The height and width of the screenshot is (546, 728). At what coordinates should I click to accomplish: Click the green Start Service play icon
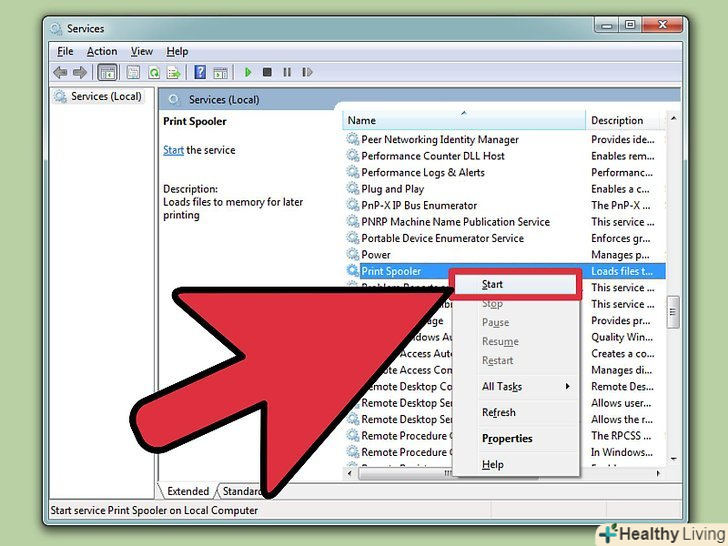[x=248, y=72]
